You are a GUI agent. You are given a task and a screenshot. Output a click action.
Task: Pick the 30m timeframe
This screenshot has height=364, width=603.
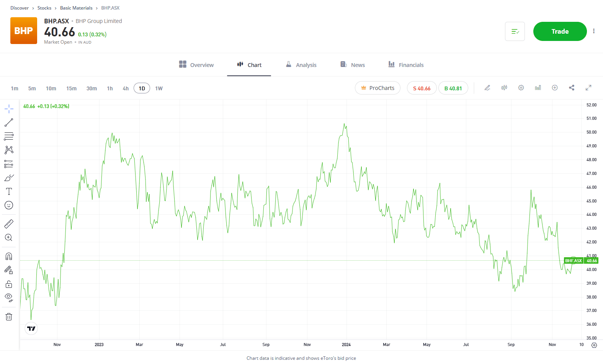(x=92, y=88)
